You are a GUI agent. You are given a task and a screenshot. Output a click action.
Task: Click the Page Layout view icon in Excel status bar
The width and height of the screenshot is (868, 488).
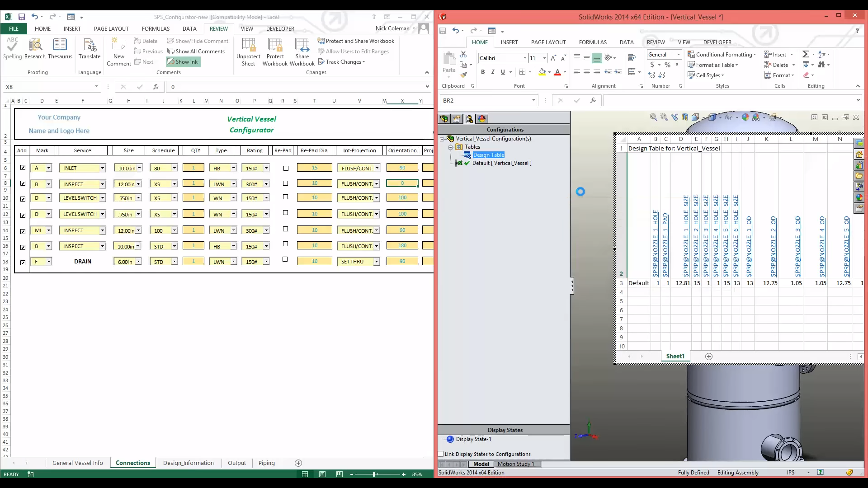pyautogui.click(x=322, y=474)
